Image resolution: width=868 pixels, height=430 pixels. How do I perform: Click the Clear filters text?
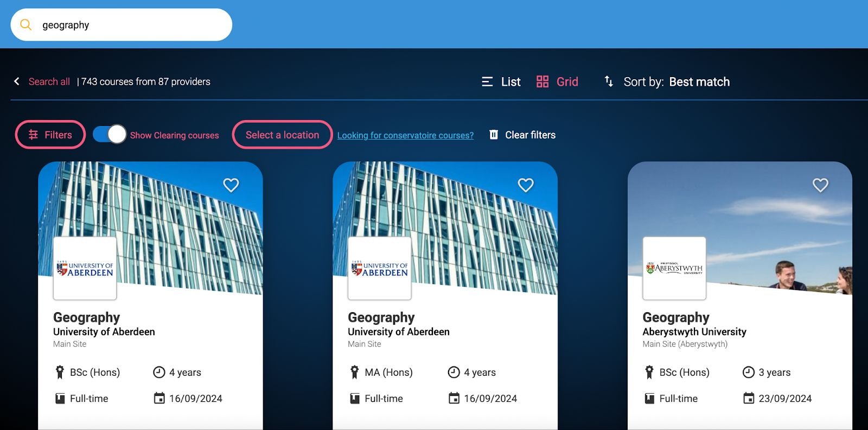click(x=530, y=135)
